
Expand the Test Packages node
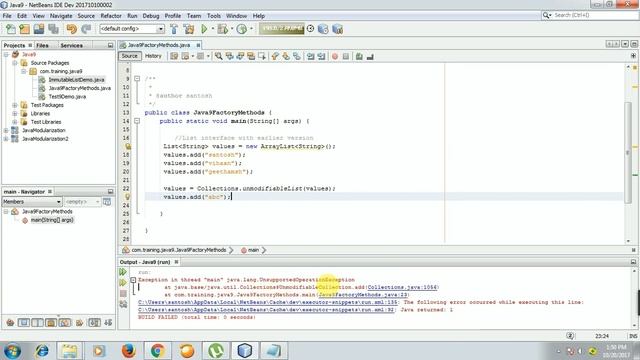(15, 105)
